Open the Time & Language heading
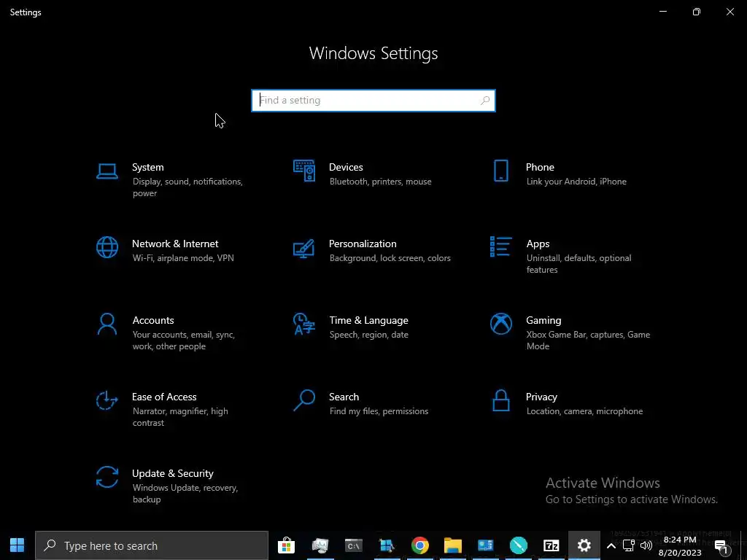 (368, 321)
